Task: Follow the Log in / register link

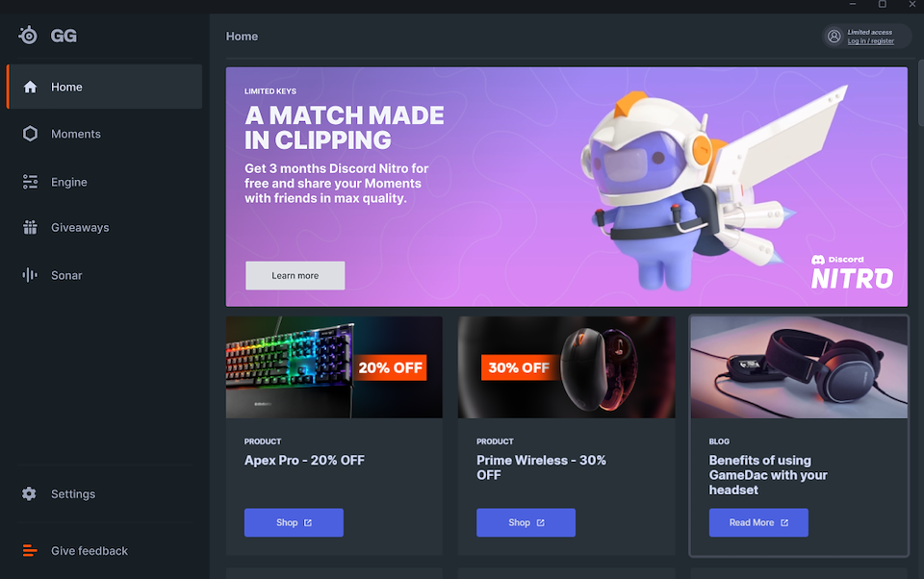Action: (x=870, y=41)
